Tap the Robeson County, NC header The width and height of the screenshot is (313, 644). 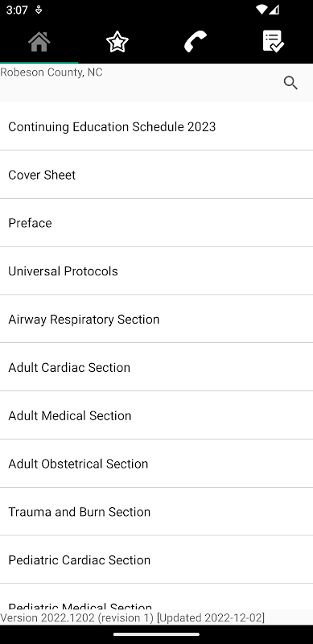pos(51,72)
